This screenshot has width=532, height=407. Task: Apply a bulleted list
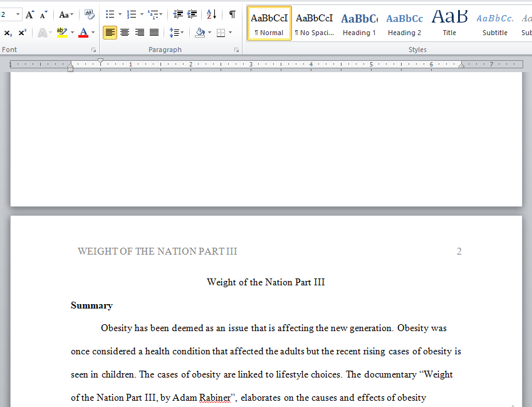coord(110,14)
